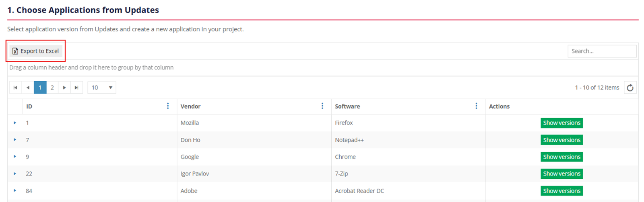
Task: Open the page size dropdown showing 10
Action: point(102,88)
